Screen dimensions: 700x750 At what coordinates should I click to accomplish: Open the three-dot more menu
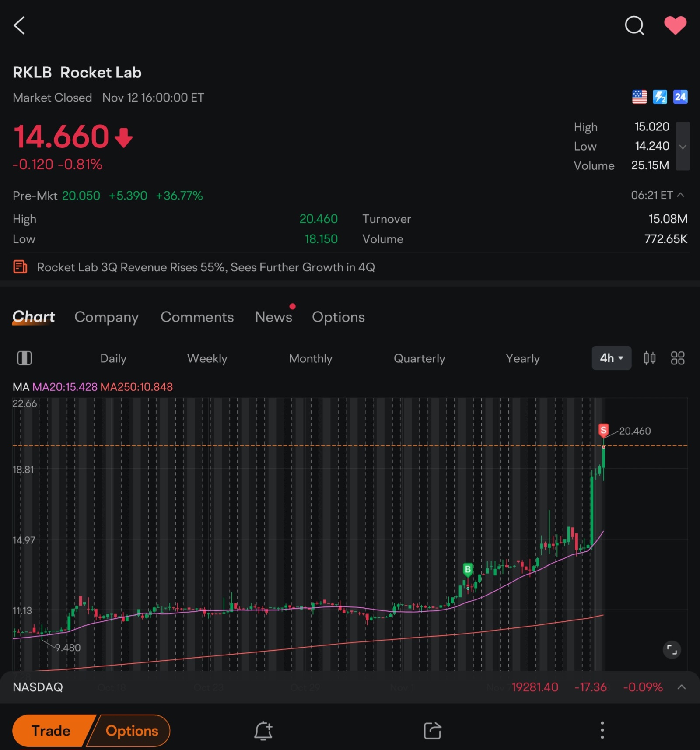pyautogui.click(x=602, y=730)
